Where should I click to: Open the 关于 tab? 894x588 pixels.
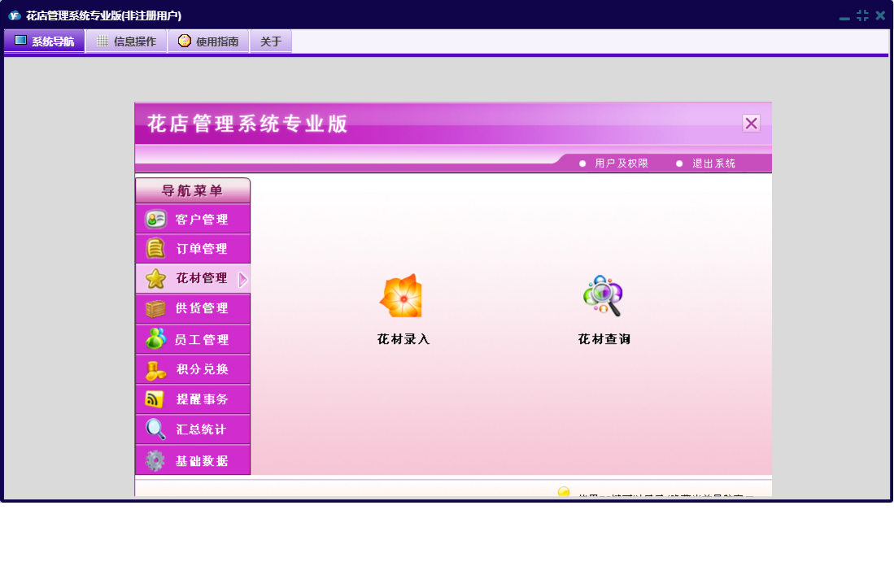click(x=271, y=41)
